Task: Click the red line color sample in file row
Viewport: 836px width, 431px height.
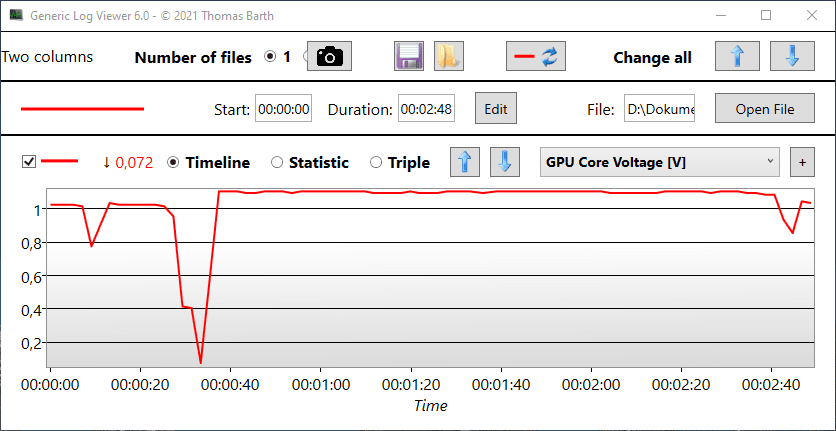Action: click(83, 109)
